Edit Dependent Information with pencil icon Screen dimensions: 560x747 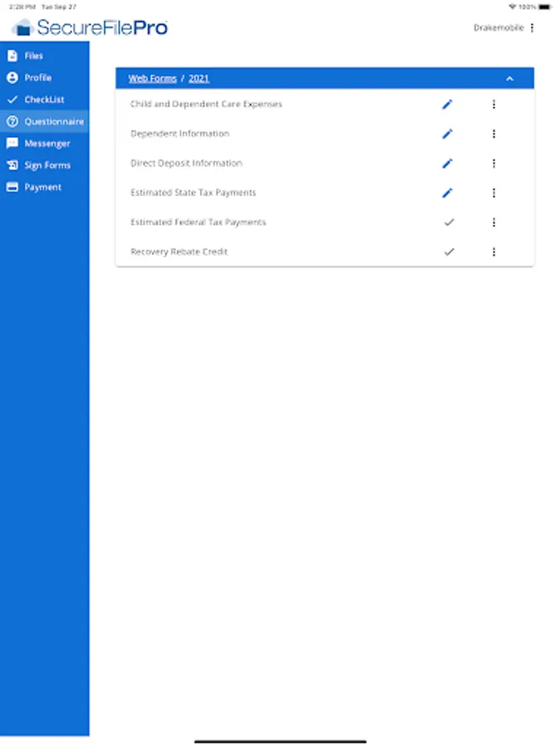tap(447, 134)
